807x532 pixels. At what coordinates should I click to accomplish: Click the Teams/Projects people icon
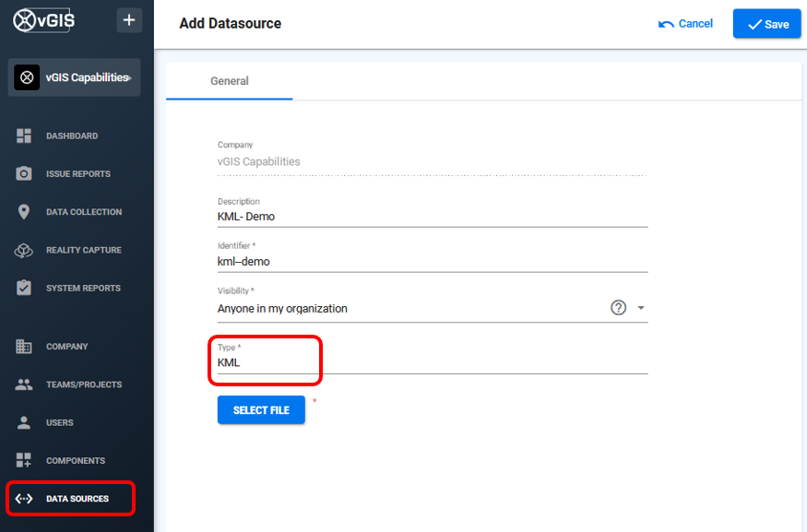pos(24,384)
